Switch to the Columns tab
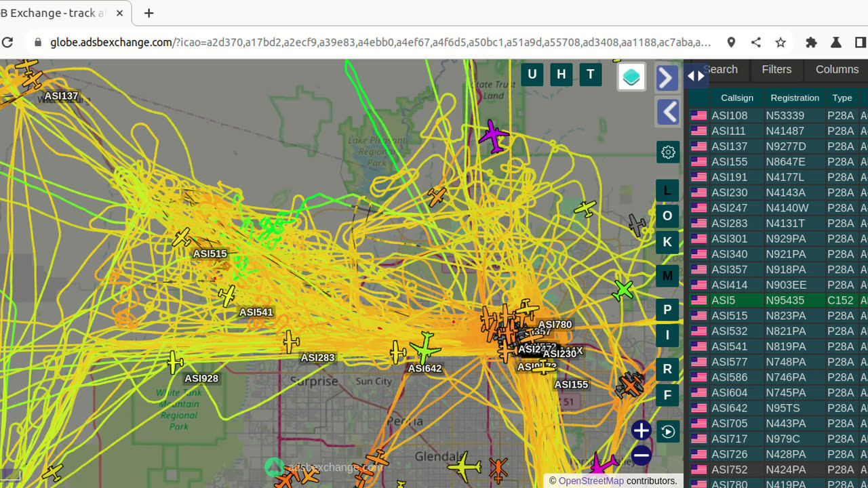The width and height of the screenshot is (868, 488). coord(837,69)
